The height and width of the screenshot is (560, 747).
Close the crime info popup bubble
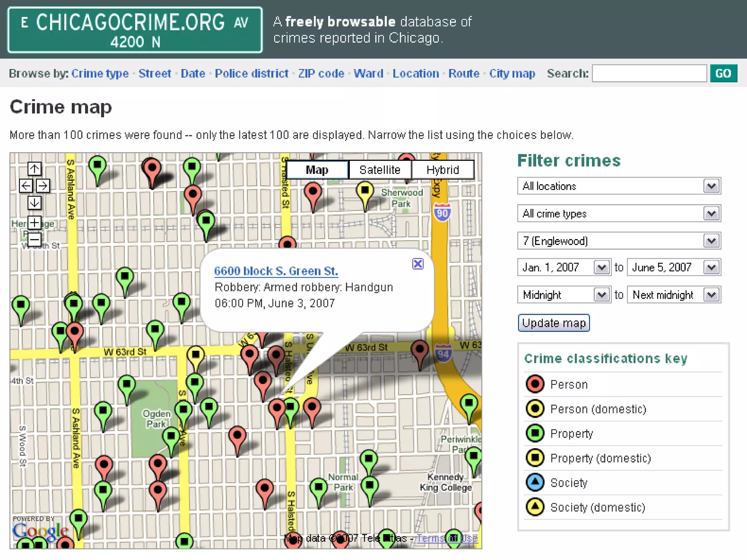point(418,264)
